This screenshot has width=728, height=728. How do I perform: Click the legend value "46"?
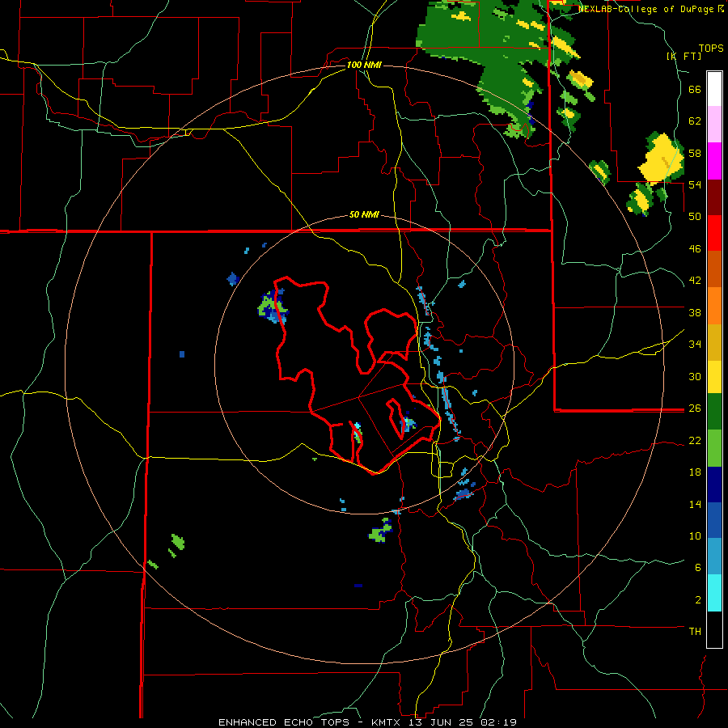[695, 248]
